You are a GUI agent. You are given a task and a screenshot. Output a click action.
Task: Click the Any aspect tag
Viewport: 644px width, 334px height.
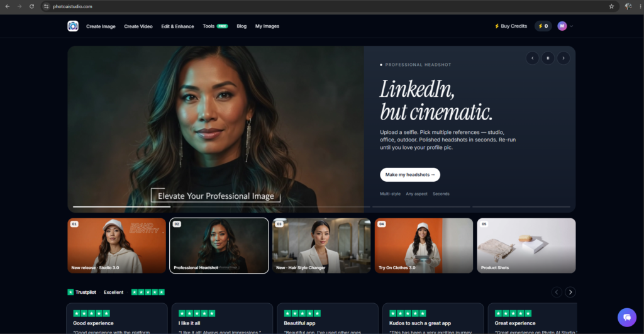(x=416, y=194)
